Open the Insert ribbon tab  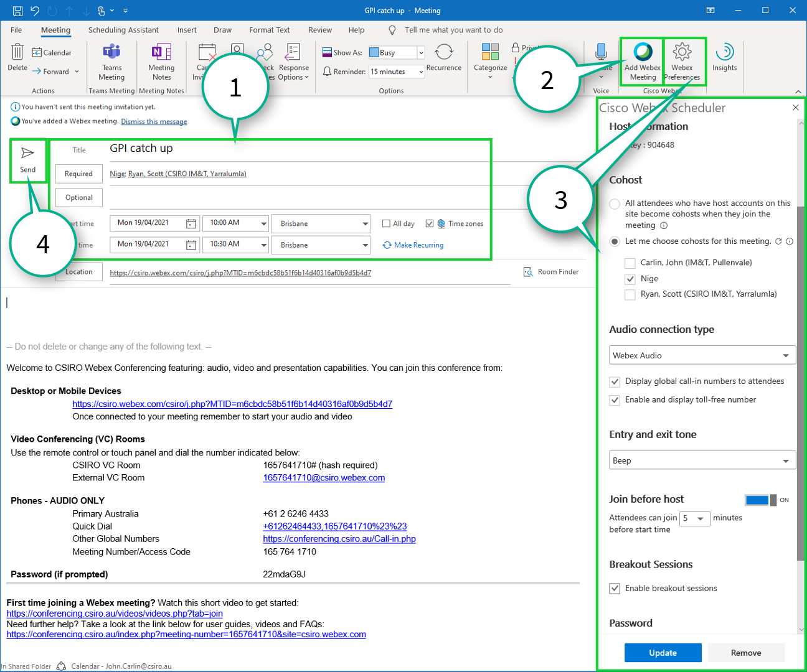click(187, 30)
